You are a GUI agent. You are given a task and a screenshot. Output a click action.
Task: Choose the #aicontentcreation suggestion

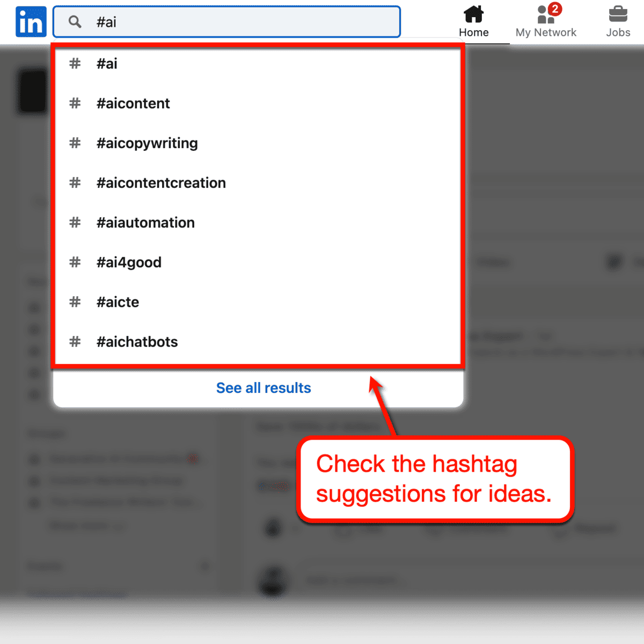coord(161,182)
